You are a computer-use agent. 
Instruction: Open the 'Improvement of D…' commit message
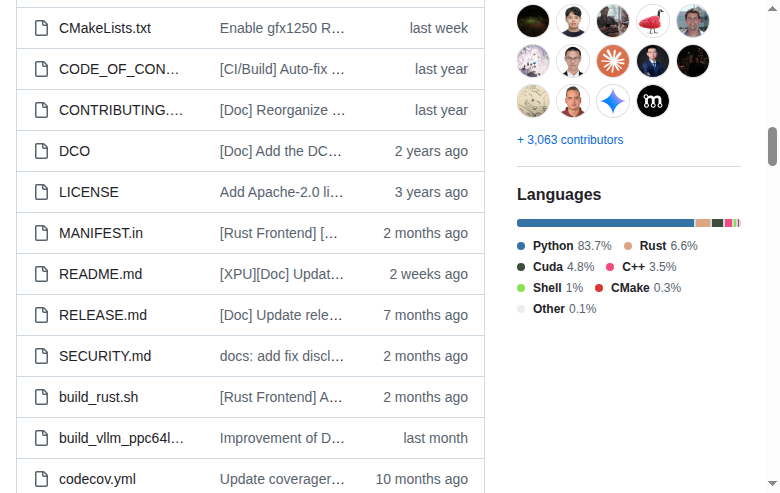click(x=282, y=438)
